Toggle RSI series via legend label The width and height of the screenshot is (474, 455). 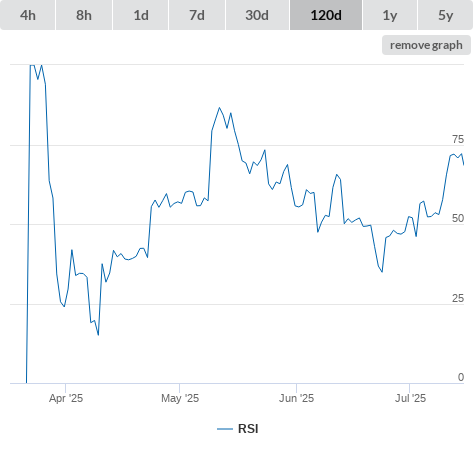pos(248,429)
